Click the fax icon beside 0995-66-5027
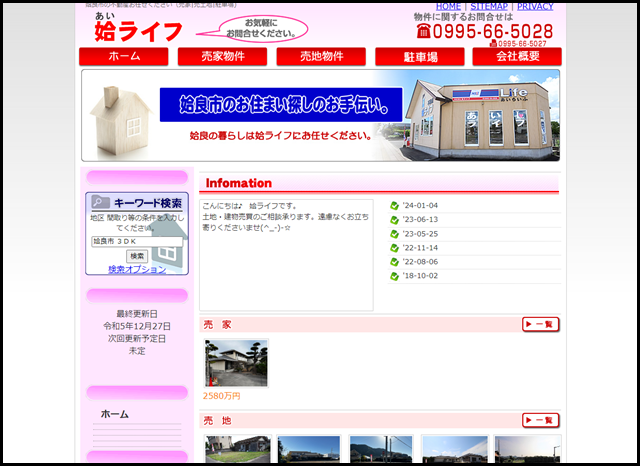This screenshot has width=640, height=466. coord(493,43)
